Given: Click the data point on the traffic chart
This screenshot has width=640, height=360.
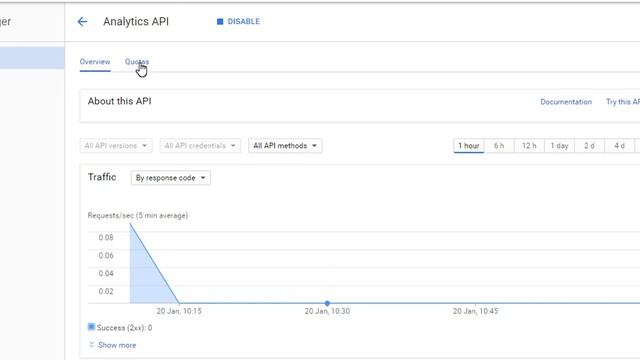Looking at the screenshot, I should (327, 303).
